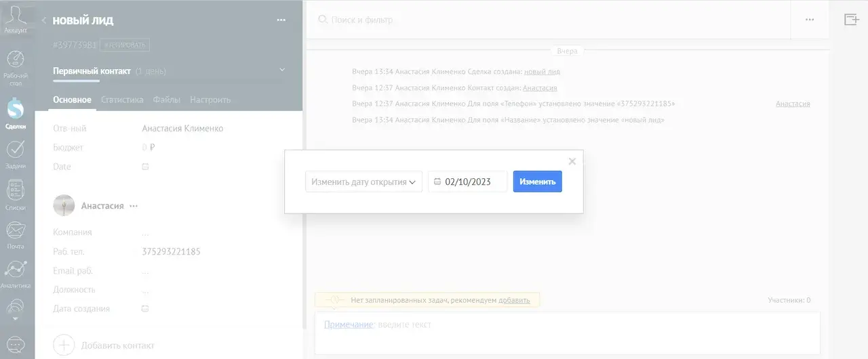Screen dimensions: 868x359
Task: Click the search magnifier icon
Action: (323, 20)
